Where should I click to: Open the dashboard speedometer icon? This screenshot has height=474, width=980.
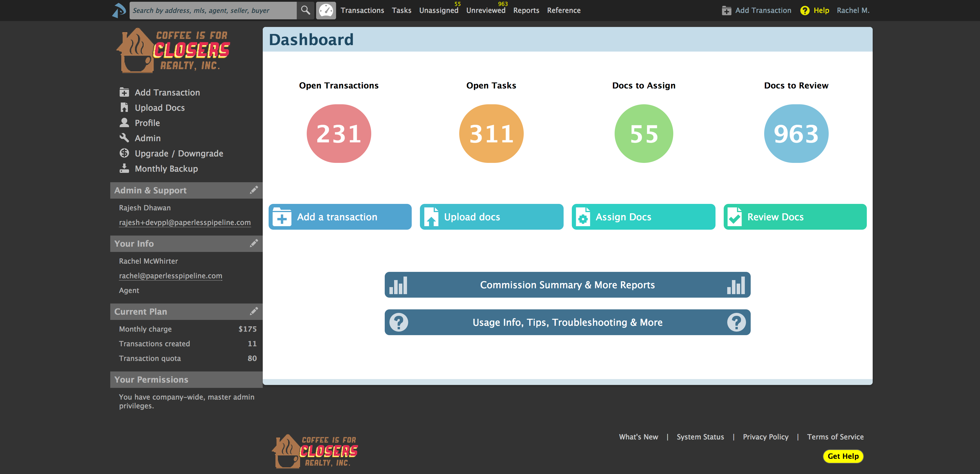[x=326, y=10]
